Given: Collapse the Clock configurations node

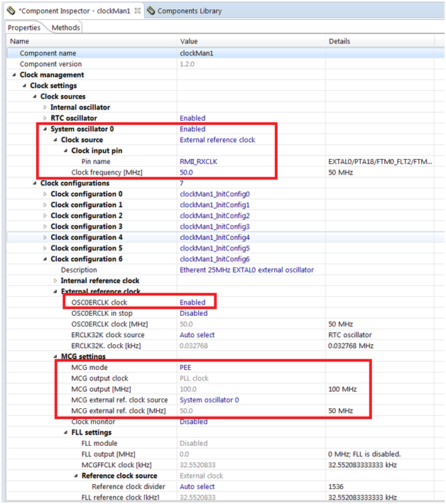Looking at the screenshot, I should 35,183.
